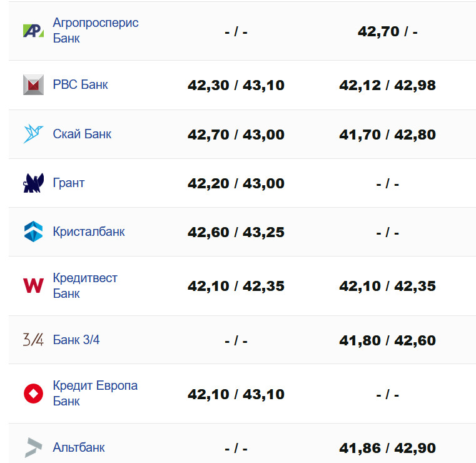Open the Кредит Европа Банк link
Screen dimensions: 476x463
click(x=95, y=394)
